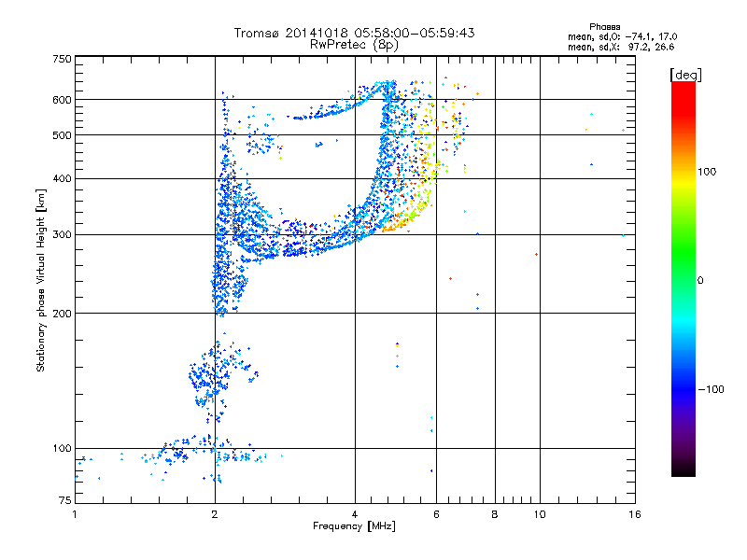Click the x-axis tick label '1'

pos(75,514)
